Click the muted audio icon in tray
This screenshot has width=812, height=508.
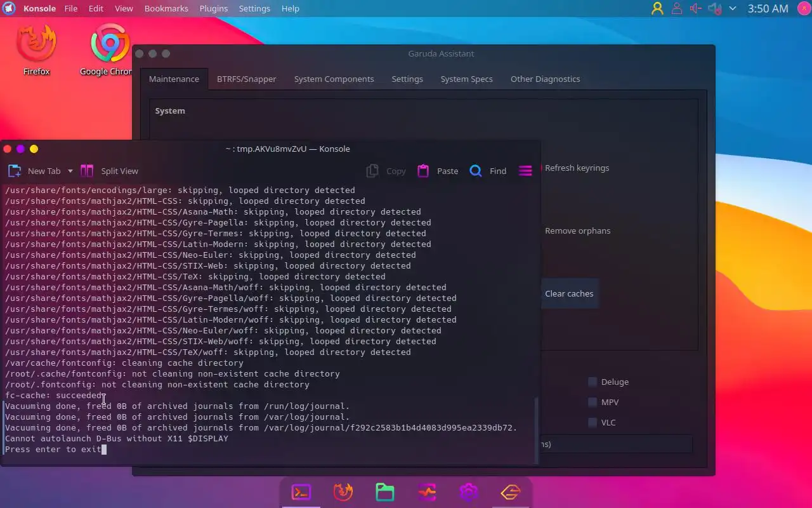click(715, 8)
